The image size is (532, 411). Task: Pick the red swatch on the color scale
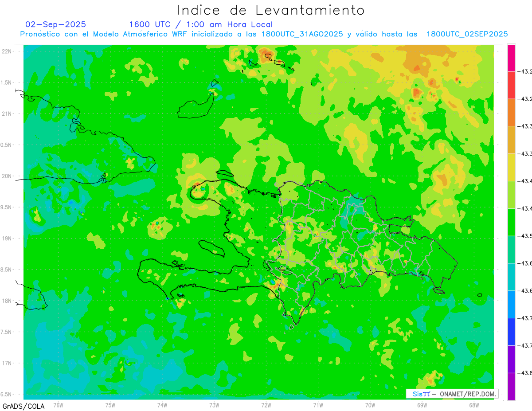coord(511,85)
